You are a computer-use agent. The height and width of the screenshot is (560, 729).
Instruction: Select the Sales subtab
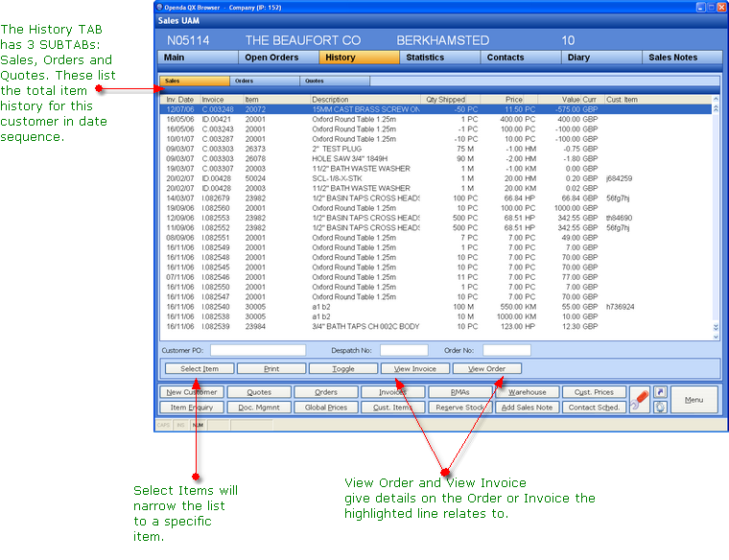[x=195, y=81]
